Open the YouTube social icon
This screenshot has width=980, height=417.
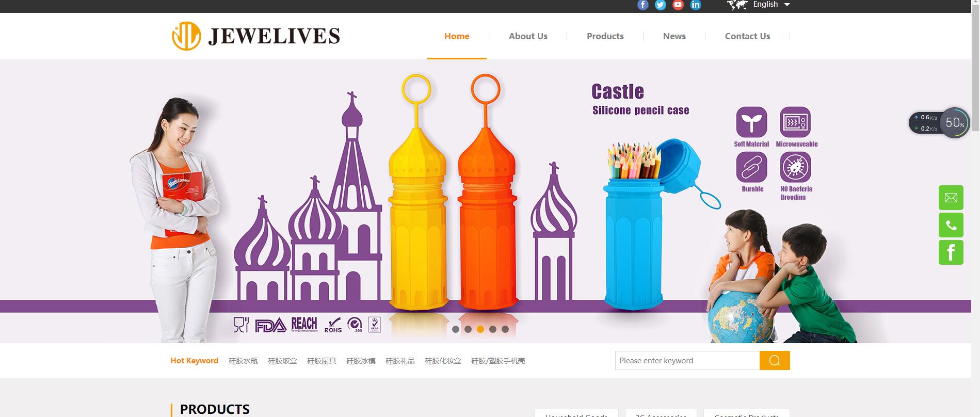click(678, 5)
